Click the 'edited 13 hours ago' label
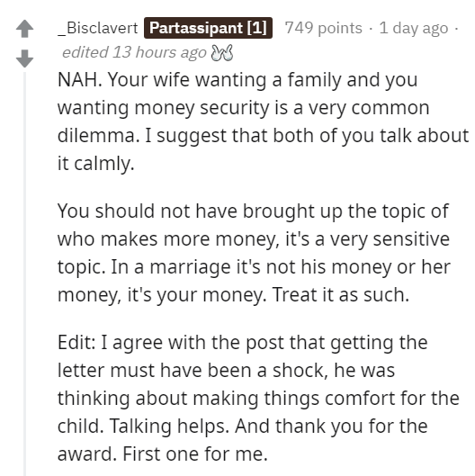The height and width of the screenshot is (476, 475). tap(134, 52)
